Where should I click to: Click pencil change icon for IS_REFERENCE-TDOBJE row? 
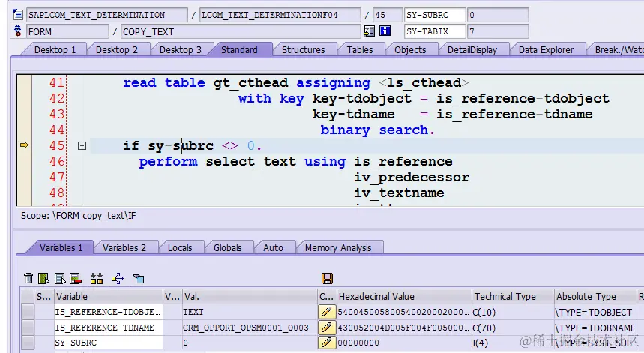327,312
